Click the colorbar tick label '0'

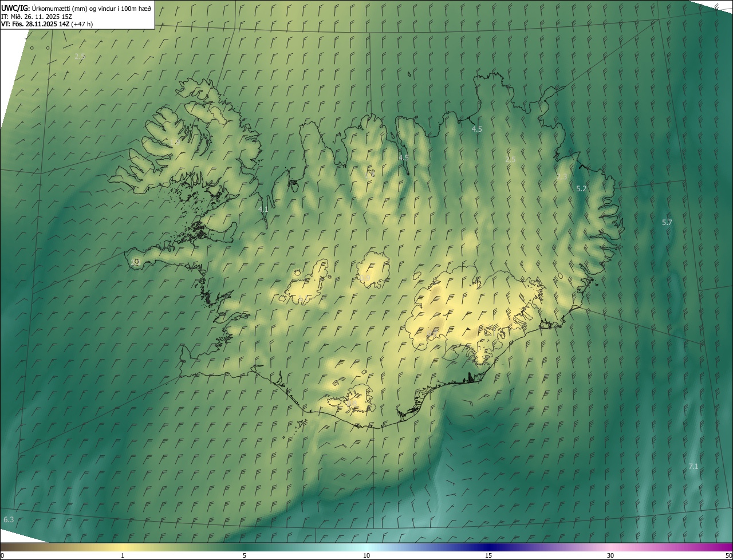(x=2, y=555)
